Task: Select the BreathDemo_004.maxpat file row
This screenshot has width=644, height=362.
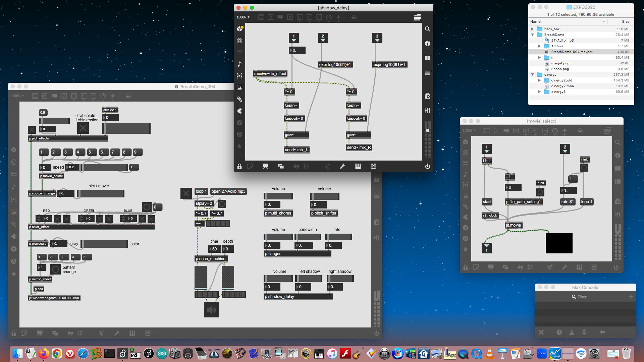Action: click(x=572, y=52)
